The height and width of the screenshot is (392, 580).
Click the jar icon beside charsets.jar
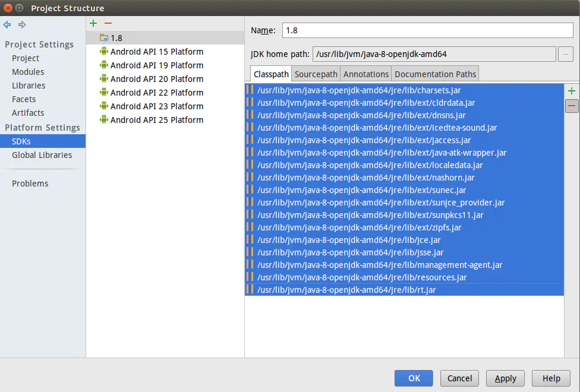point(250,90)
